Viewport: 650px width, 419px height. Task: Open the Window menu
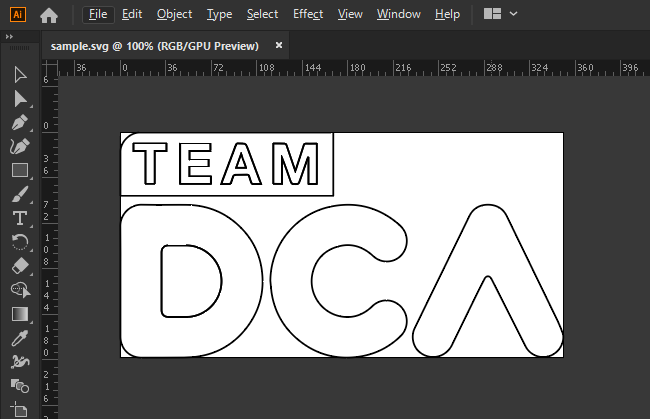398,15
